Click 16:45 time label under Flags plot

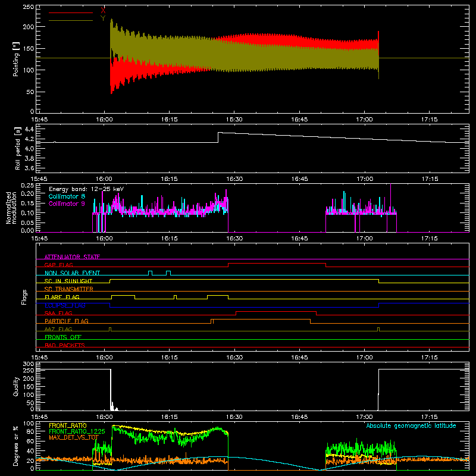(299, 358)
